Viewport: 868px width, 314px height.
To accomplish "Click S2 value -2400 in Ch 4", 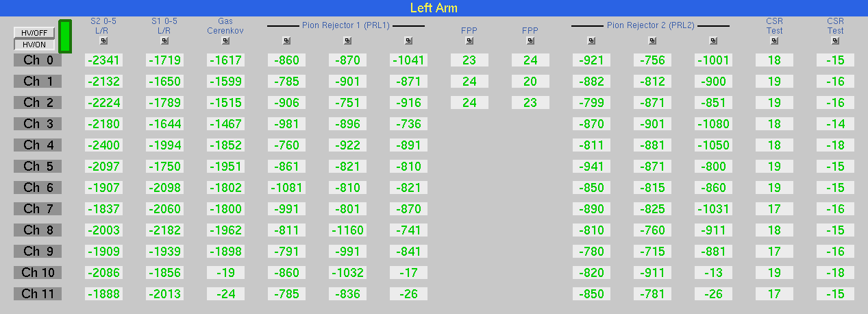I will pos(103,145).
